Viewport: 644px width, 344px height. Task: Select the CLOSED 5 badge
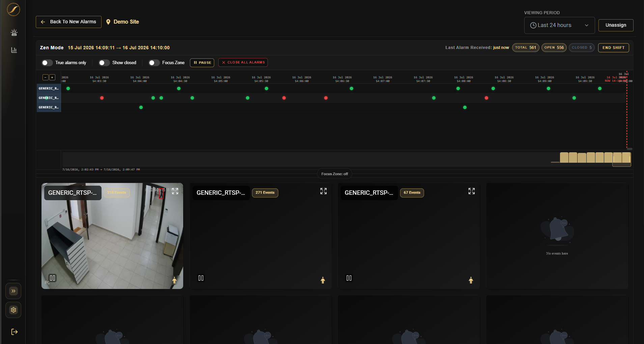click(582, 48)
